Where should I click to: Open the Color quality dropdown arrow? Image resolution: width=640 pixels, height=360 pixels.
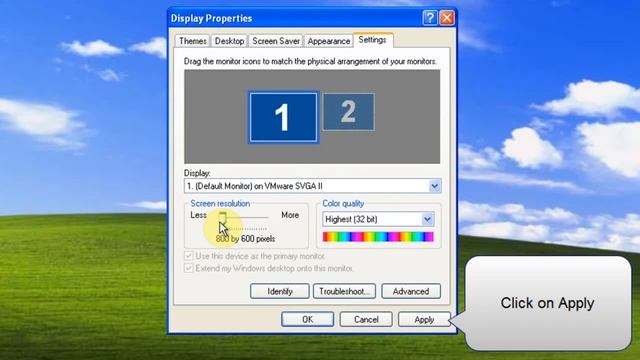click(x=427, y=219)
